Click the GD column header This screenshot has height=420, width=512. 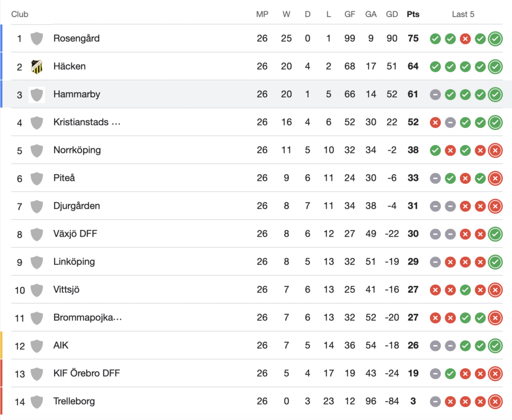click(392, 14)
